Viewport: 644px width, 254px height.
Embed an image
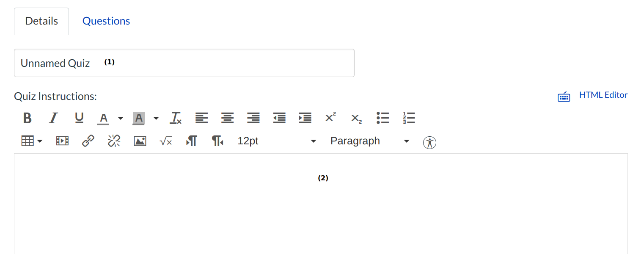140,141
